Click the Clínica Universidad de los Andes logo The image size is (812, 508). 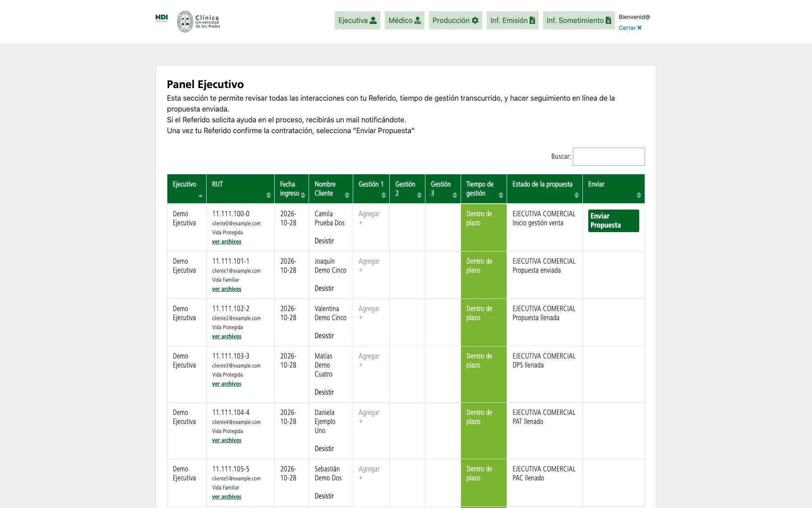(x=198, y=21)
